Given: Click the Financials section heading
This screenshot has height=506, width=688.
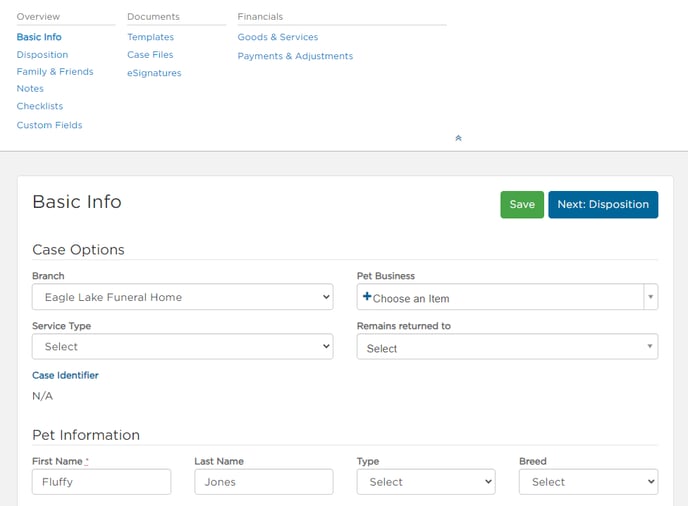Looking at the screenshot, I should click(x=260, y=17).
